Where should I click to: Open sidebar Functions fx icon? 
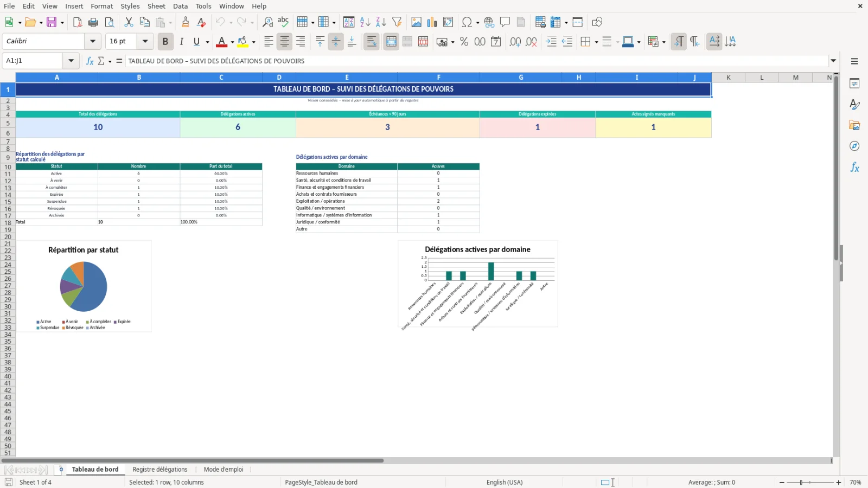point(854,167)
